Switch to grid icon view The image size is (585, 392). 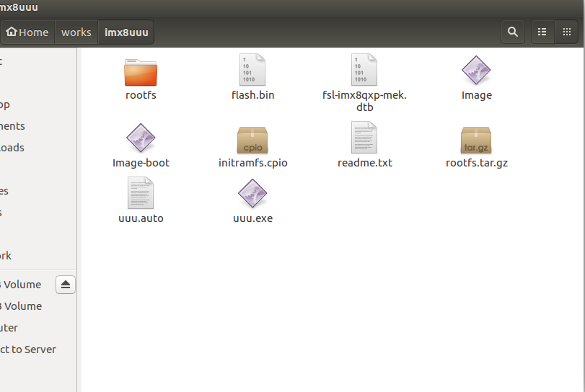point(567,32)
